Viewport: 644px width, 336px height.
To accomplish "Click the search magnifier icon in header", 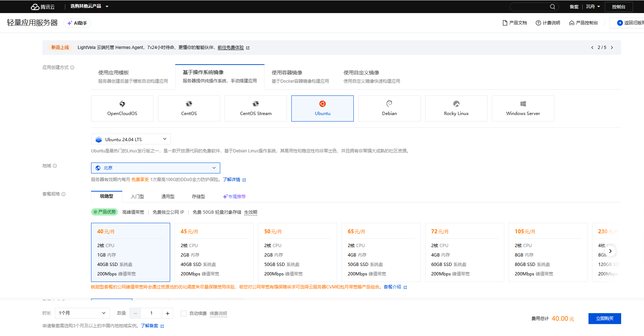I will [553, 7].
